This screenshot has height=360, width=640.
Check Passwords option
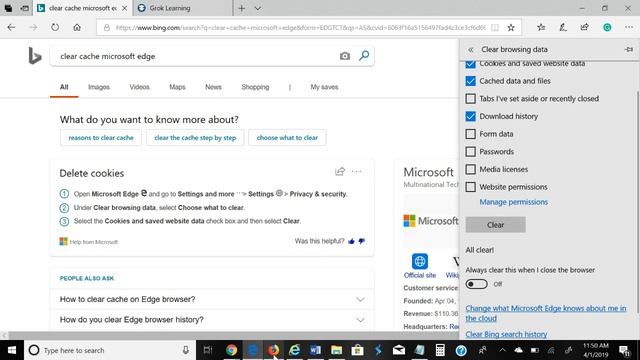pyautogui.click(x=470, y=151)
